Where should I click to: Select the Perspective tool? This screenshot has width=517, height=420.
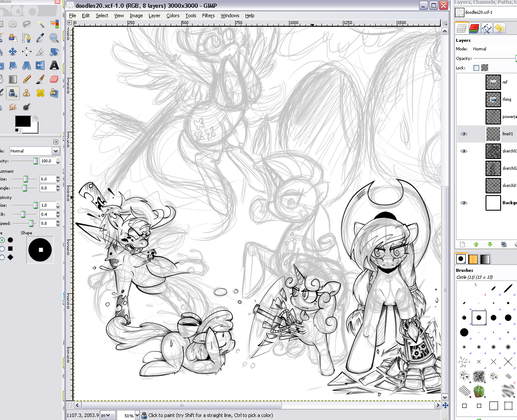(27, 65)
